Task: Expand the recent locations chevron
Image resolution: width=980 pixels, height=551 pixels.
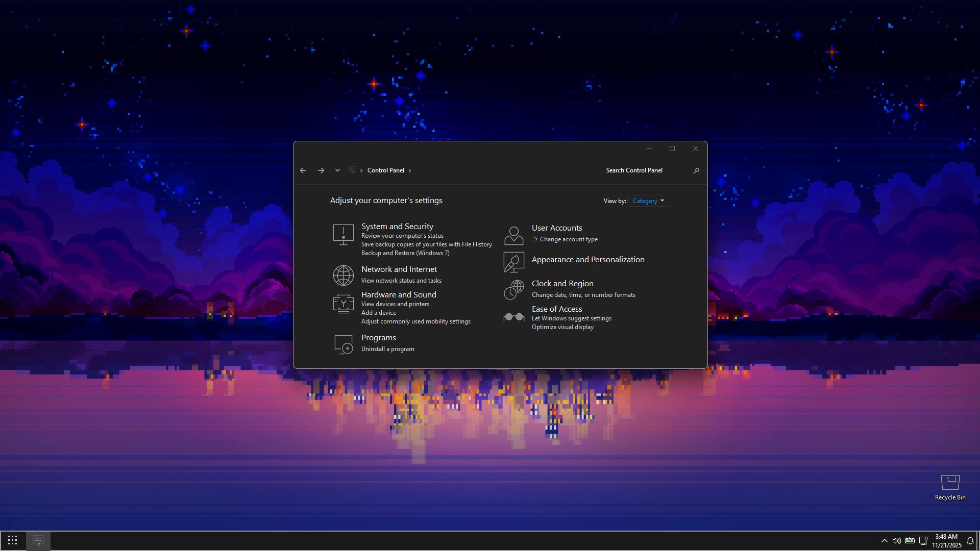Action: coord(337,170)
